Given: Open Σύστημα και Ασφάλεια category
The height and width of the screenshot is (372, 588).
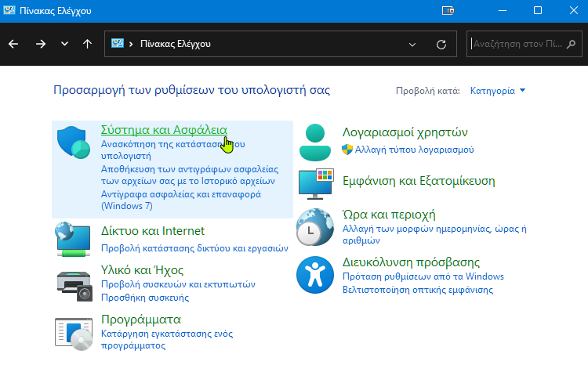Looking at the screenshot, I should (164, 130).
